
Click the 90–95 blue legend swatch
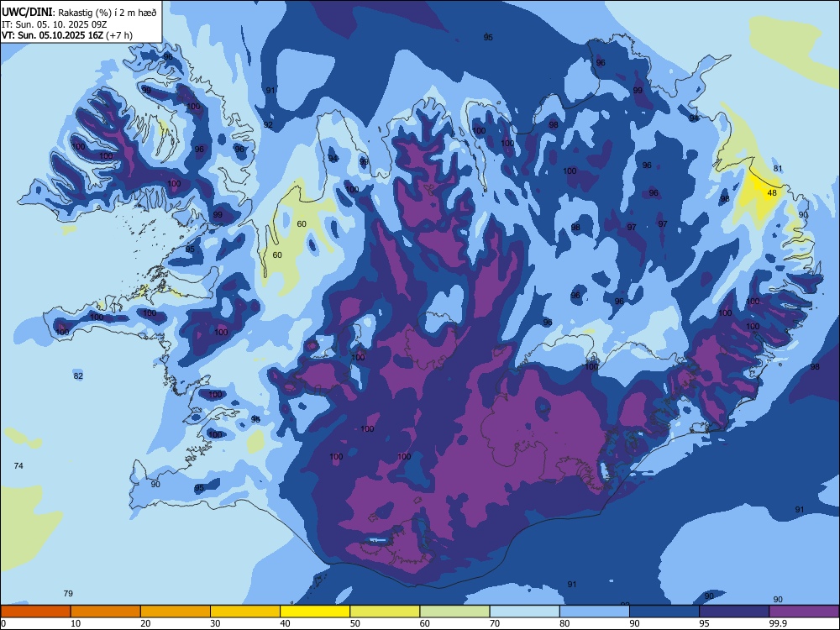pos(664,612)
